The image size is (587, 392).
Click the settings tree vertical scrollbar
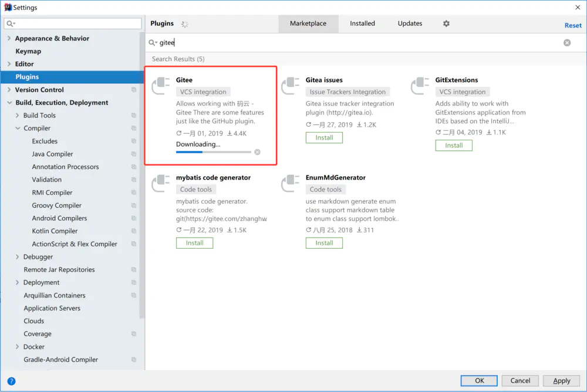click(142, 176)
